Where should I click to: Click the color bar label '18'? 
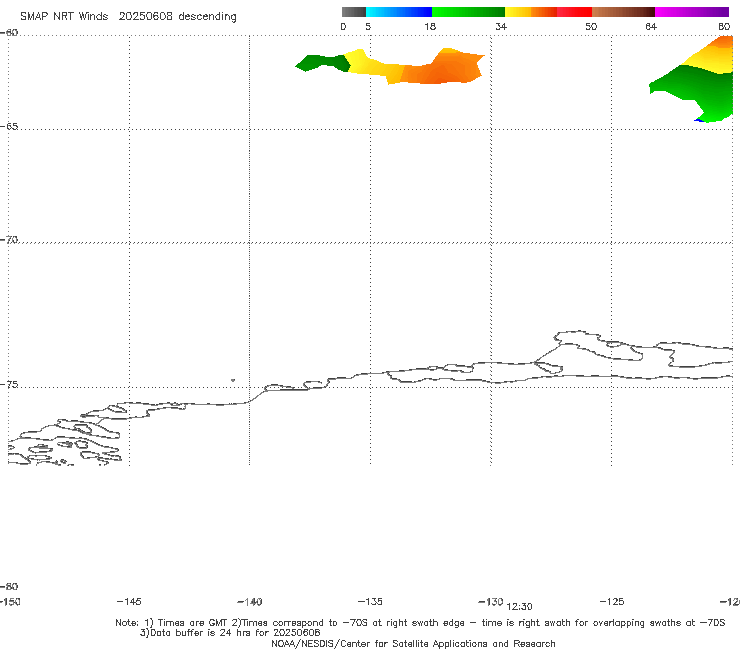[x=430, y=26]
